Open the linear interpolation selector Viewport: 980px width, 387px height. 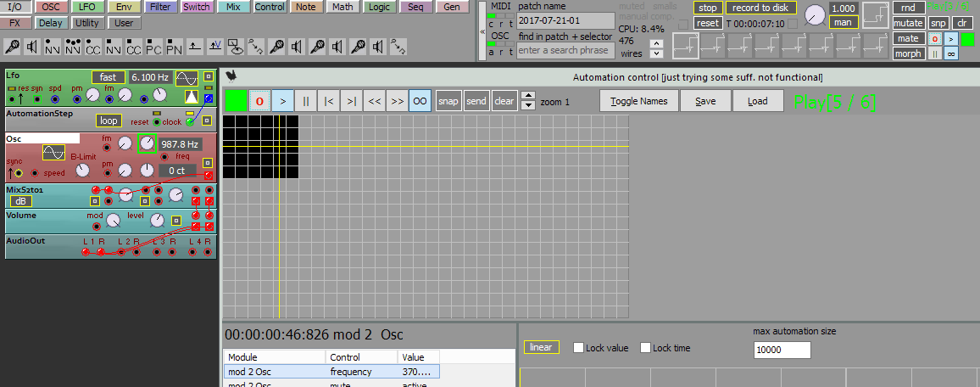click(x=541, y=347)
